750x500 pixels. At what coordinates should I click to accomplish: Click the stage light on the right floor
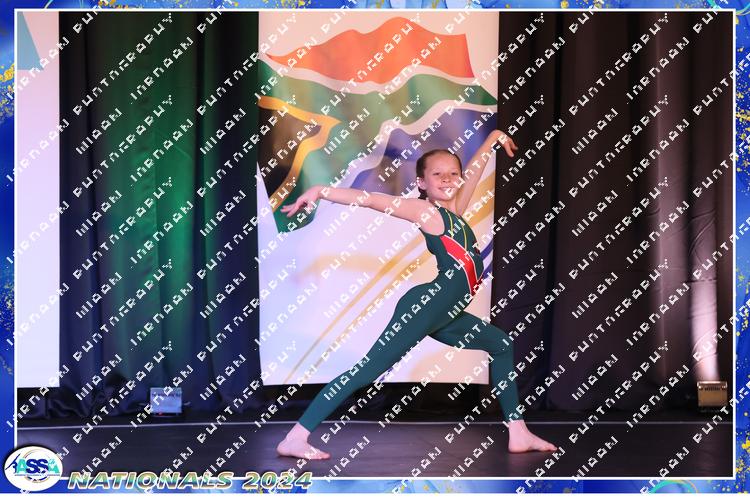[x=712, y=393]
